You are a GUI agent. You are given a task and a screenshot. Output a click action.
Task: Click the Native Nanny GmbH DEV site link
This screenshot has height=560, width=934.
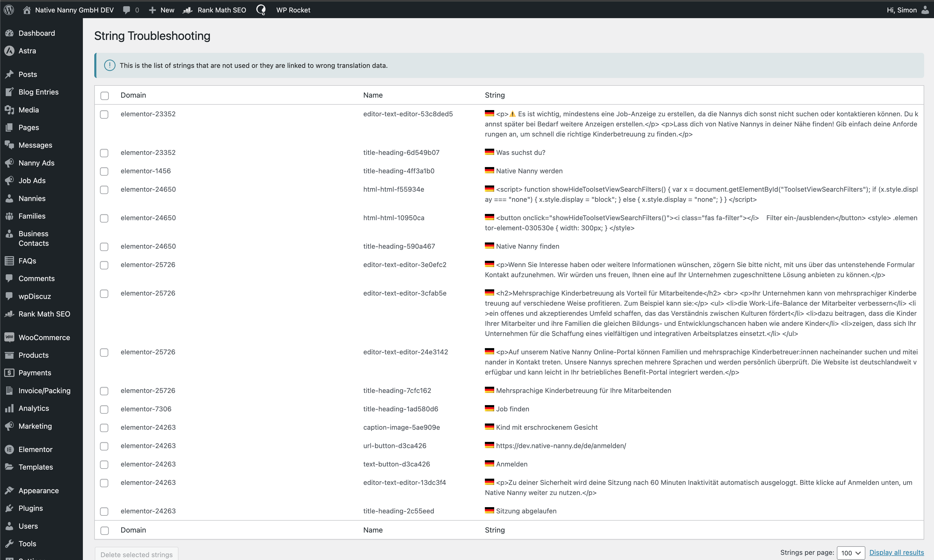74,10
